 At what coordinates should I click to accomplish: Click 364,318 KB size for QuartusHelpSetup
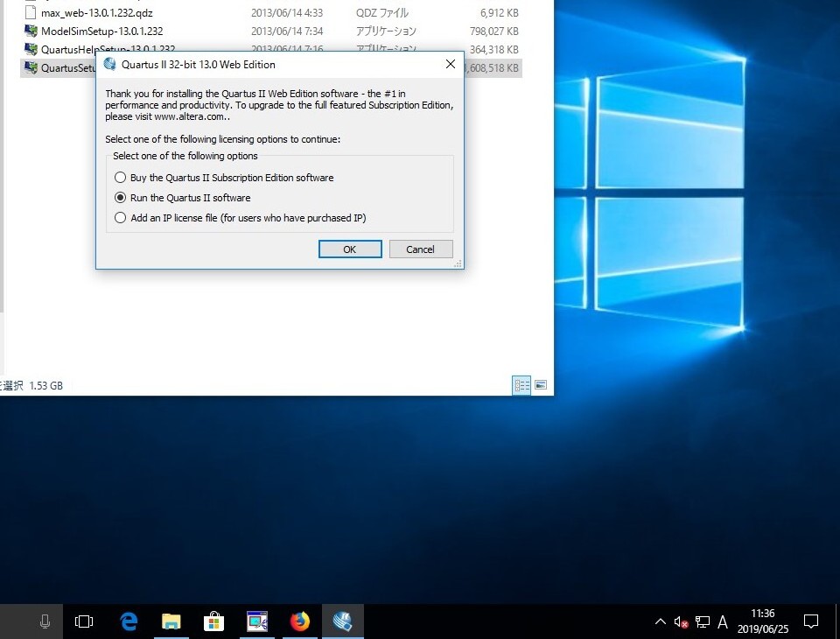coord(493,49)
